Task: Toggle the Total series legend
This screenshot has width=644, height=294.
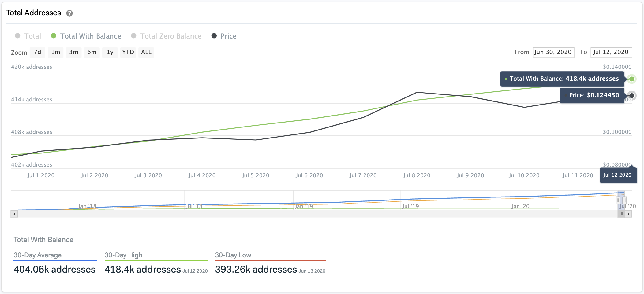Action: [28, 36]
